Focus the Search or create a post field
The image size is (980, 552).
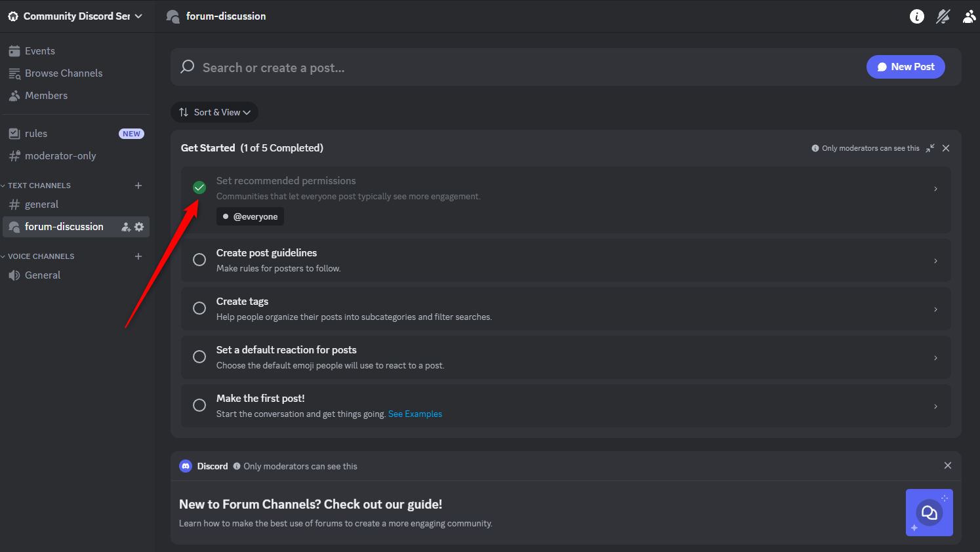[x=459, y=68]
